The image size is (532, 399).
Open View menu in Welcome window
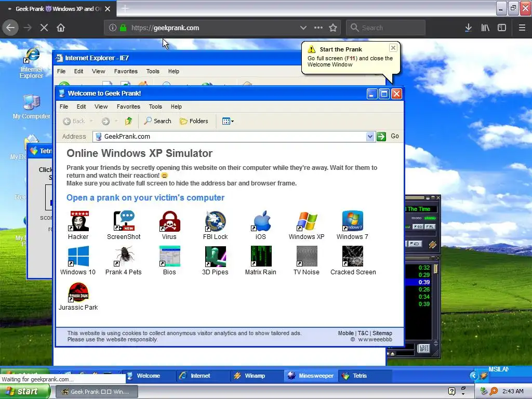pos(101,107)
